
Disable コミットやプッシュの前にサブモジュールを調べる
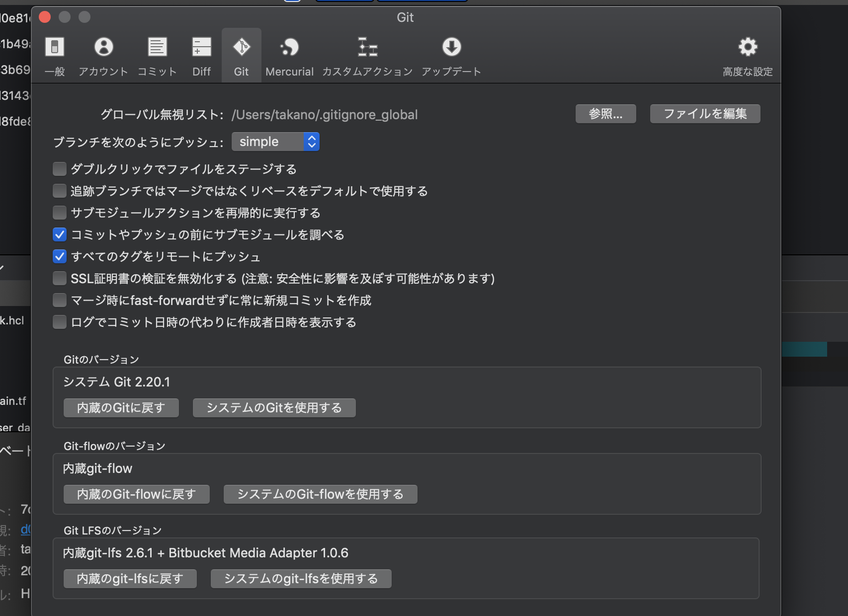point(59,234)
